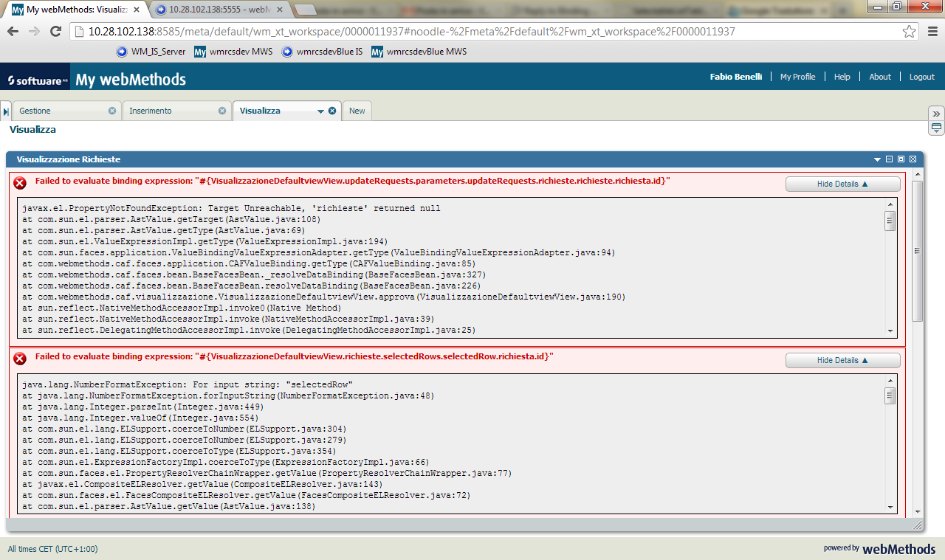
Task: Open the My Profile link
Action: (797, 77)
